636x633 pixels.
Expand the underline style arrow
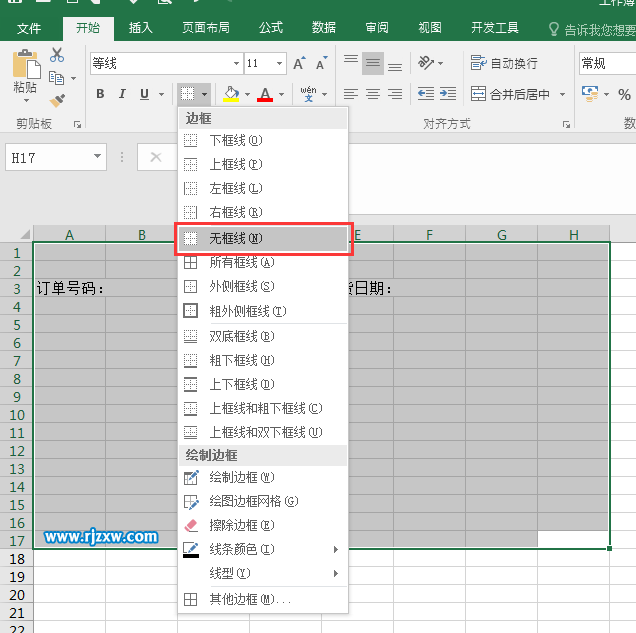pyautogui.click(x=161, y=94)
